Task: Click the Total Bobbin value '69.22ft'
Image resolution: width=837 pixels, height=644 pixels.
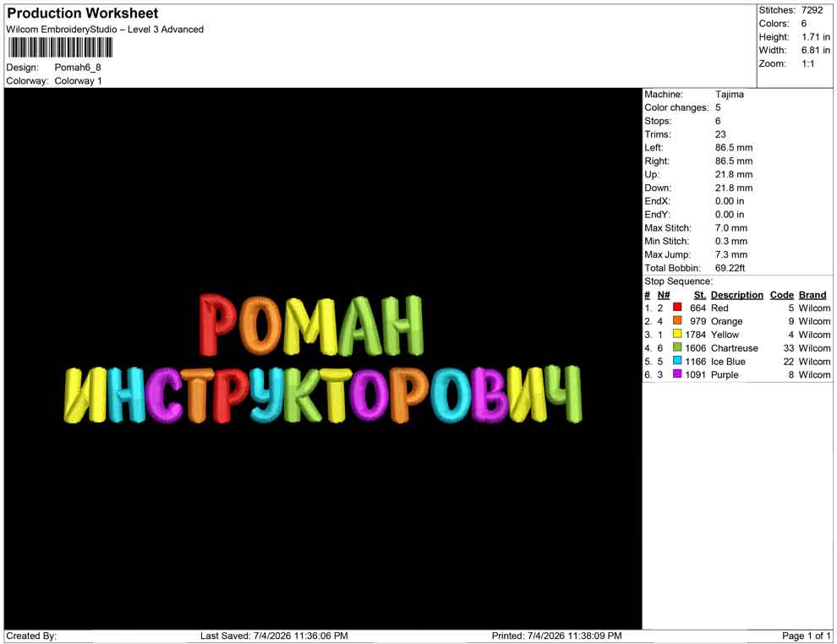Action: [730, 268]
